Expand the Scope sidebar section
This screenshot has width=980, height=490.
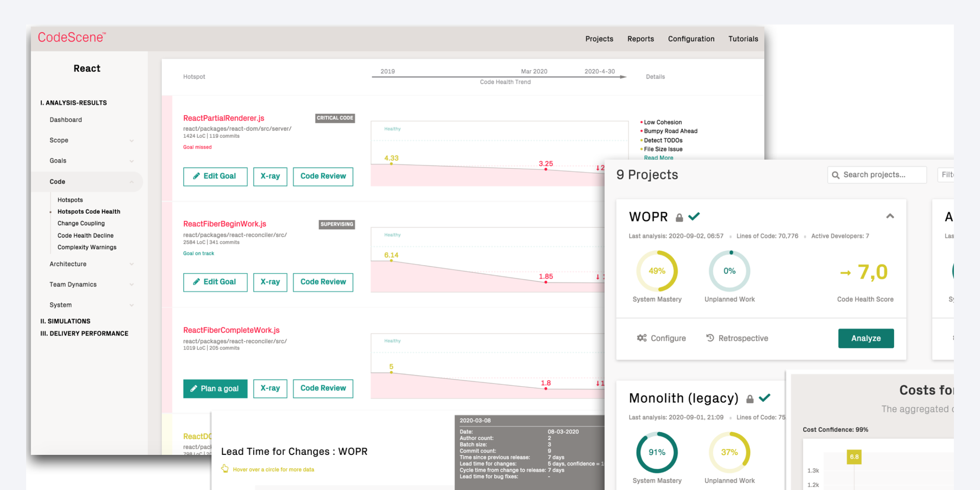(132, 141)
